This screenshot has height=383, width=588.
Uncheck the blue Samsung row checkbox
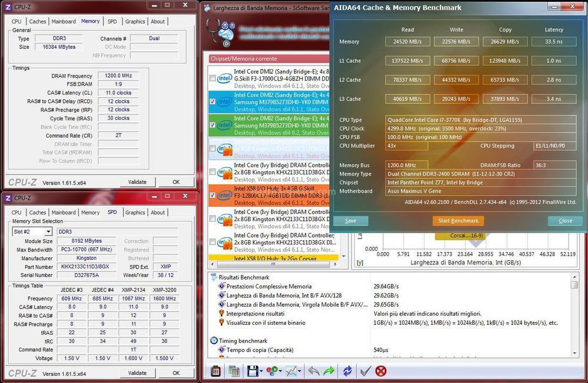click(213, 102)
